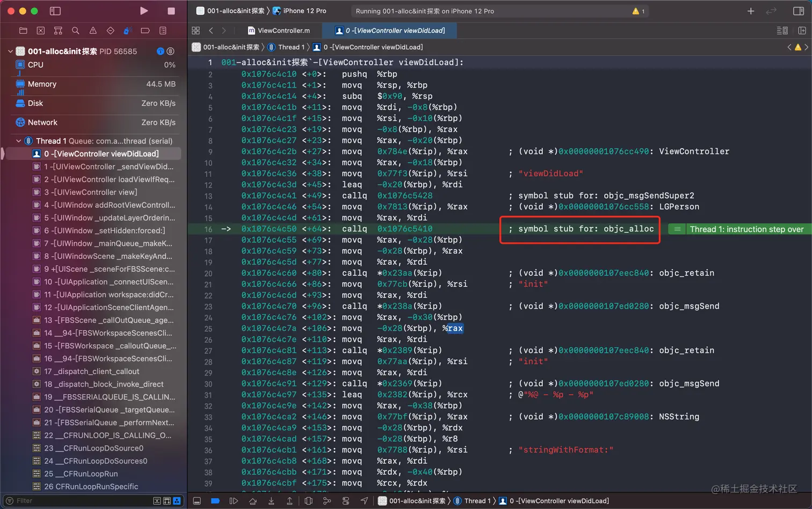Step over the current instruction
Screen dimensions: 812x509
[x=253, y=501]
